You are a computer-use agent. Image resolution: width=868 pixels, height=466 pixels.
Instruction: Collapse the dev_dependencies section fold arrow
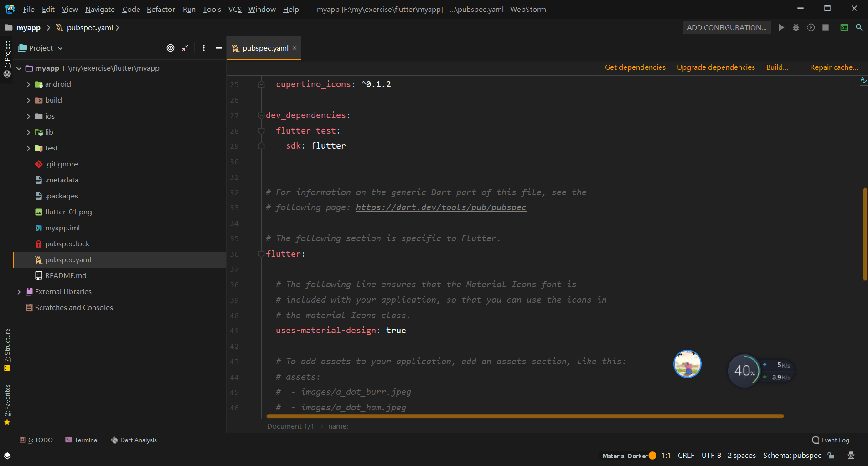pos(261,115)
